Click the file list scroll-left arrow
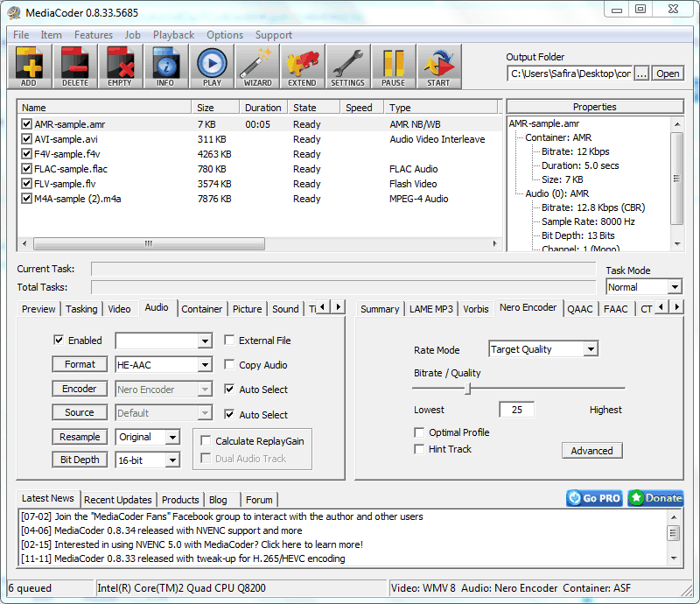This screenshot has height=604, width=700. point(24,243)
